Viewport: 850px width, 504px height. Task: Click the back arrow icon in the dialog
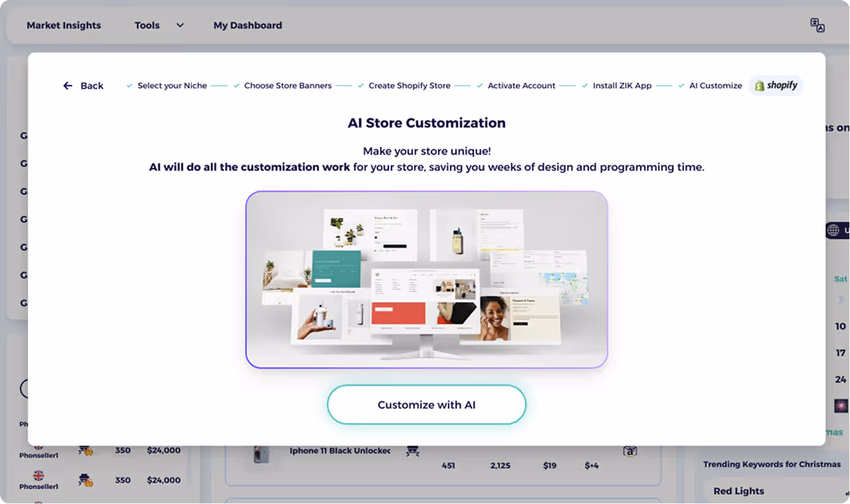(x=69, y=85)
